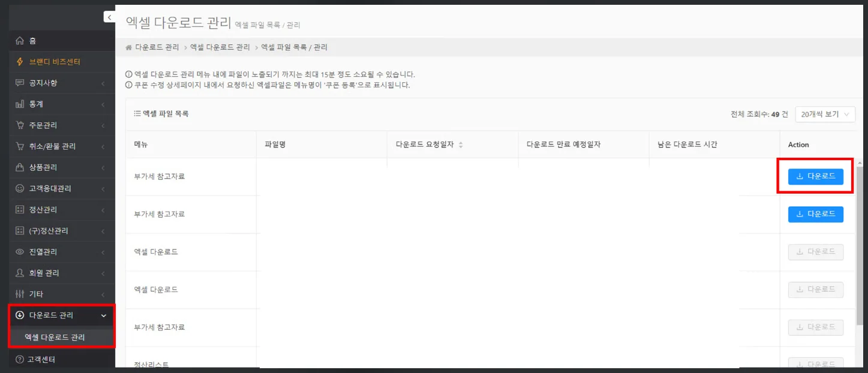Click the first 부가세 참고자료 다운로드 button
This screenshot has width=868, height=373.
click(815, 176)
